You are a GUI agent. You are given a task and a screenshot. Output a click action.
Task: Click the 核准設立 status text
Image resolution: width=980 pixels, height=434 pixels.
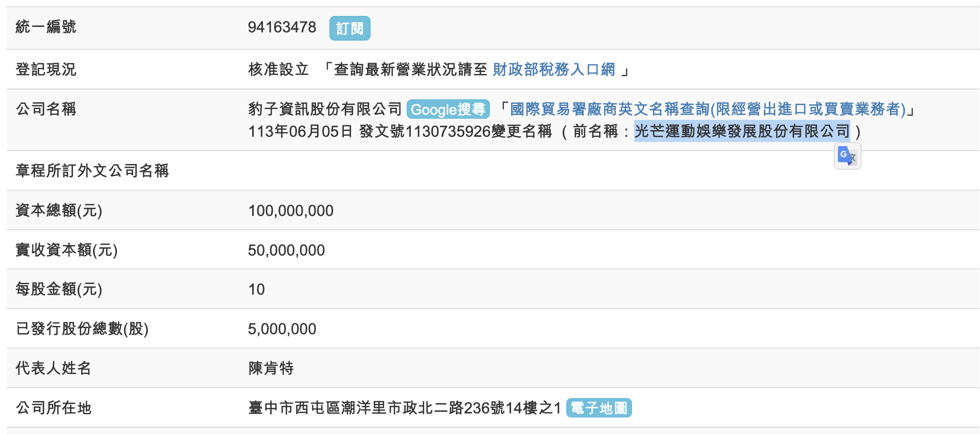(278, 69)
